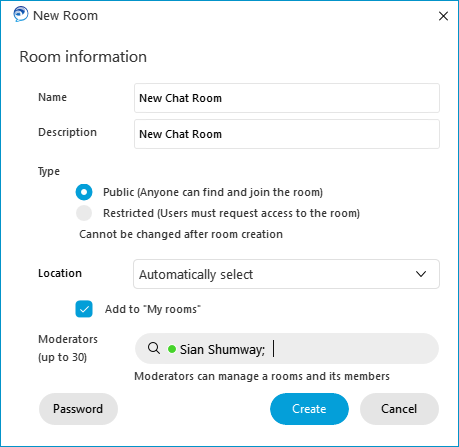Screen dimensions: 459x447
Task: Click the chat bubble app icon in title bar
Action: coord(21,15)
